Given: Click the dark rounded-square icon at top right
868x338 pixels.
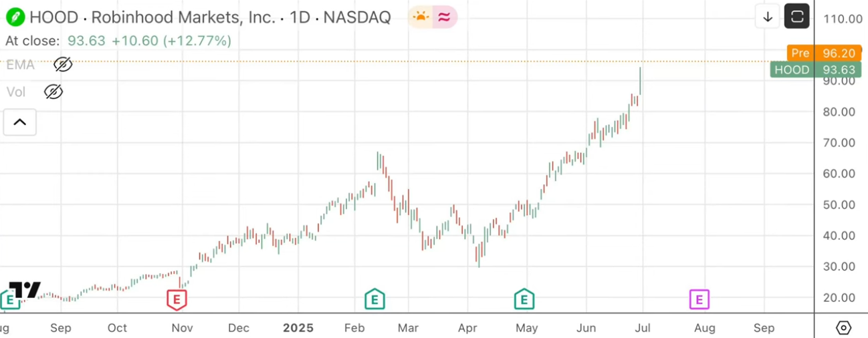Looking at the screenshot, I should point(796,17).
